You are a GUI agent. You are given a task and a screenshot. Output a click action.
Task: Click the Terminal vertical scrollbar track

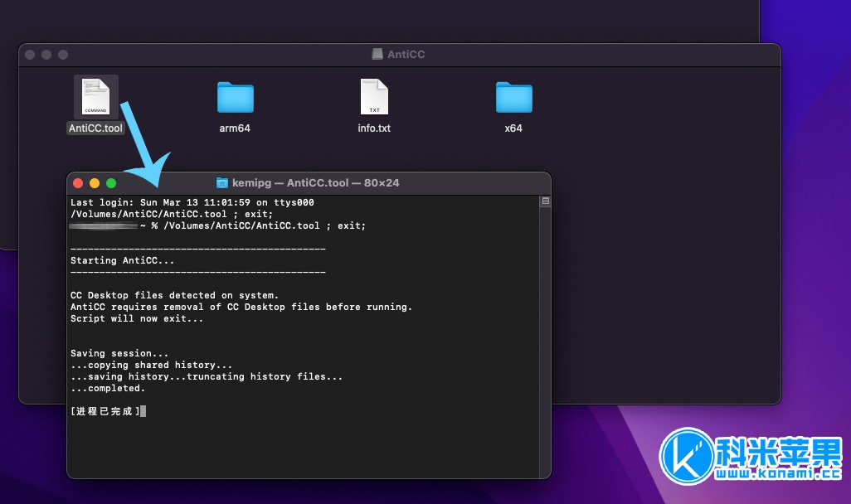point(546,342)
